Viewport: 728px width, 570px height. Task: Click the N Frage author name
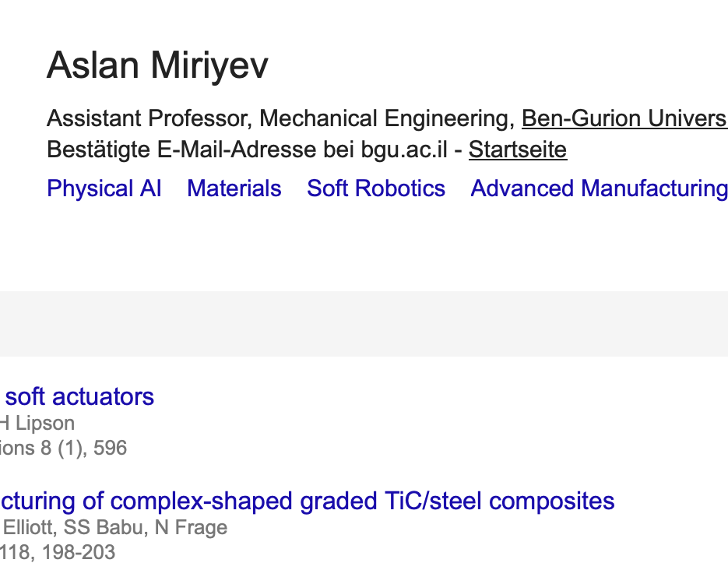tap(191, 527)
